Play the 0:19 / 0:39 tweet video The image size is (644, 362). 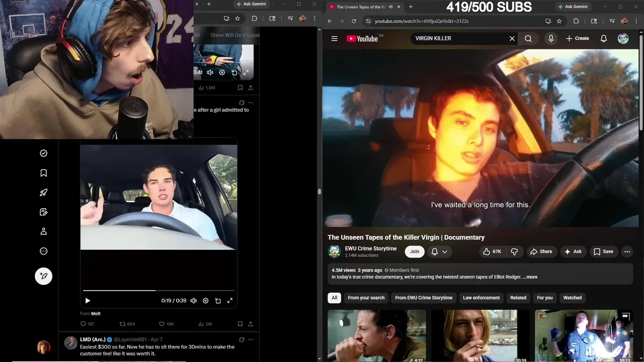88,301
